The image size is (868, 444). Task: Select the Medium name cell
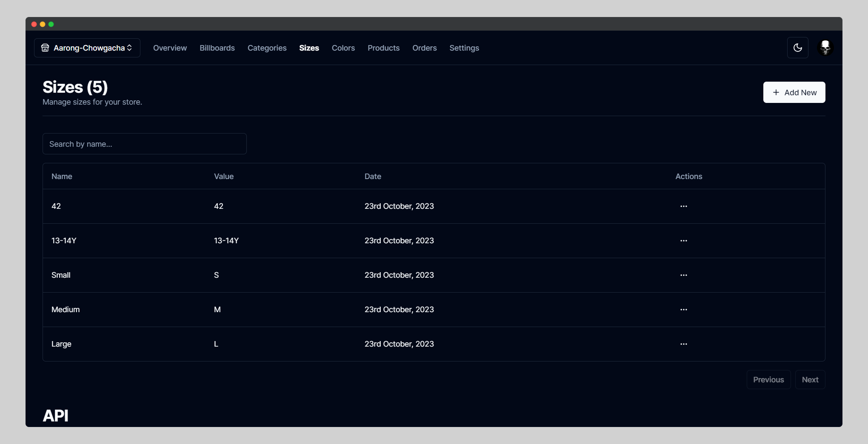point(66,310)
